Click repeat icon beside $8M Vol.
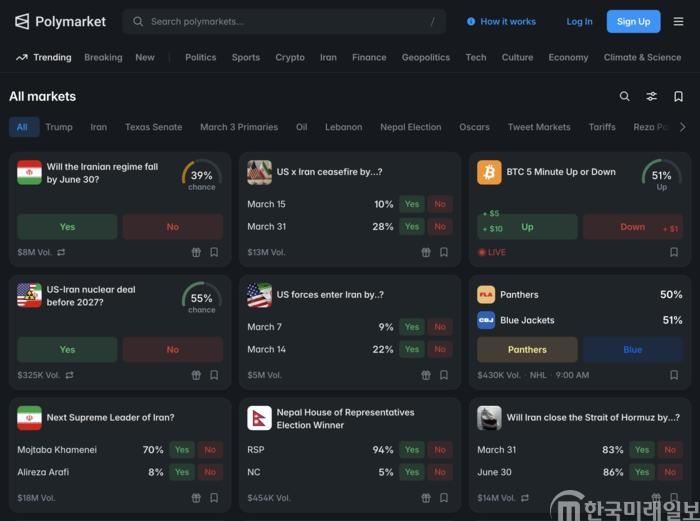This screenshot has width=700, height=521. (61, 252)
